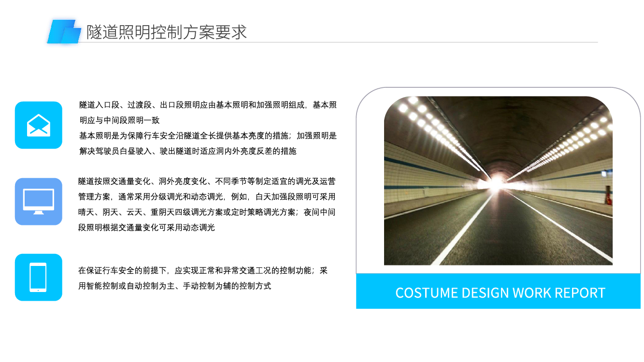644x362 pixels.
Task: Select the line 明应与中间段照明一致
Action: coord(119,120)
